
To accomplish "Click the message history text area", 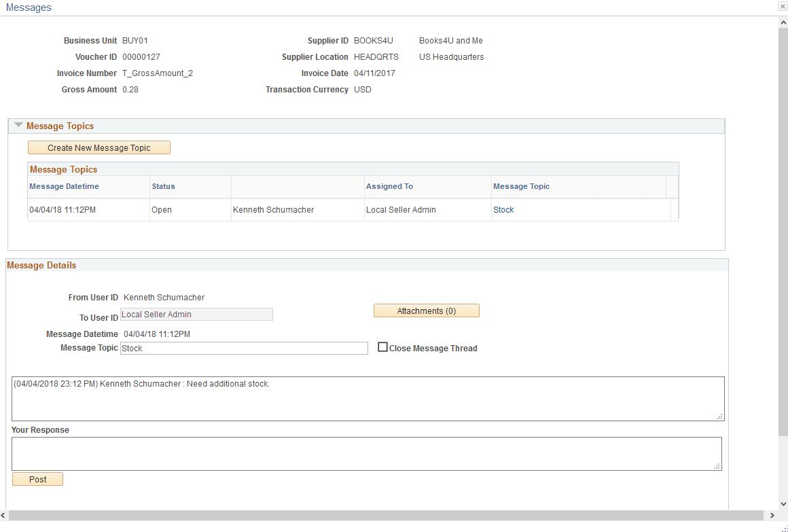I will tap(368, 399).
